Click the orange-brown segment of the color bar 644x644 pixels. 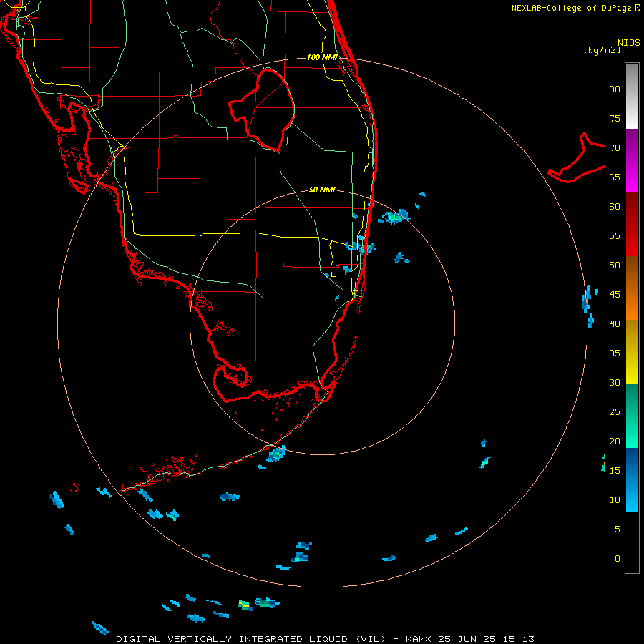(632, 288)
